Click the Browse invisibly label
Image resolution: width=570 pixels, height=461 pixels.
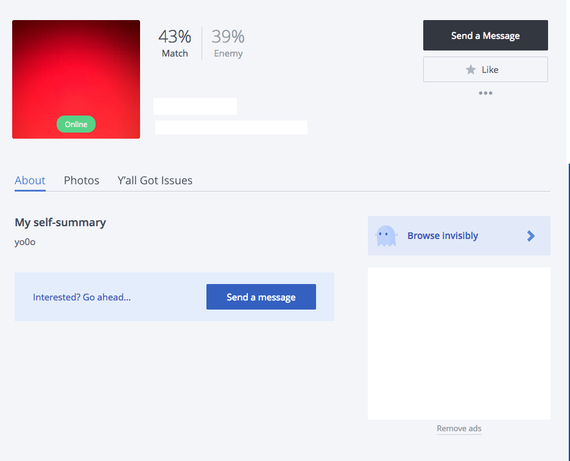click(x=442, y=236)
